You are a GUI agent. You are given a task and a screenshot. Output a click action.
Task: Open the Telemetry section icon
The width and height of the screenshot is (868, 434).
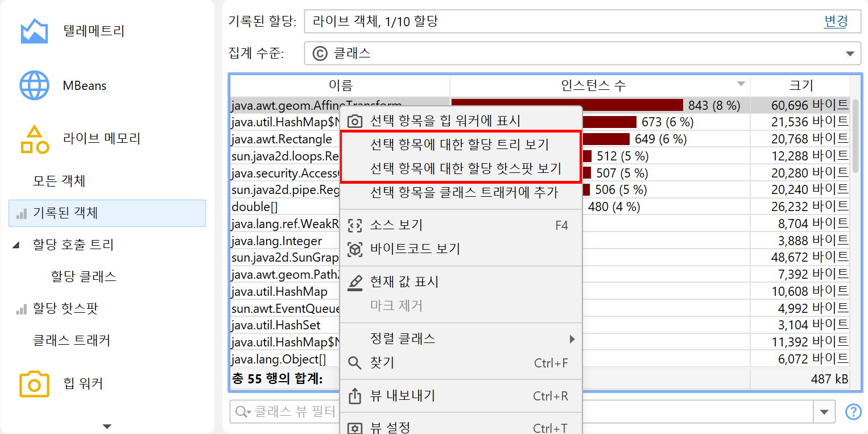[34, 31]
